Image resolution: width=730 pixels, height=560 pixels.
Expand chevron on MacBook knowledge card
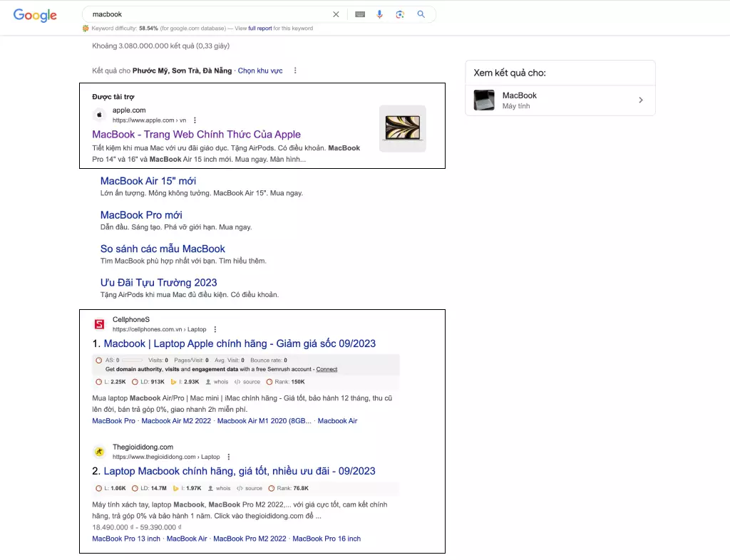[641, 100]
